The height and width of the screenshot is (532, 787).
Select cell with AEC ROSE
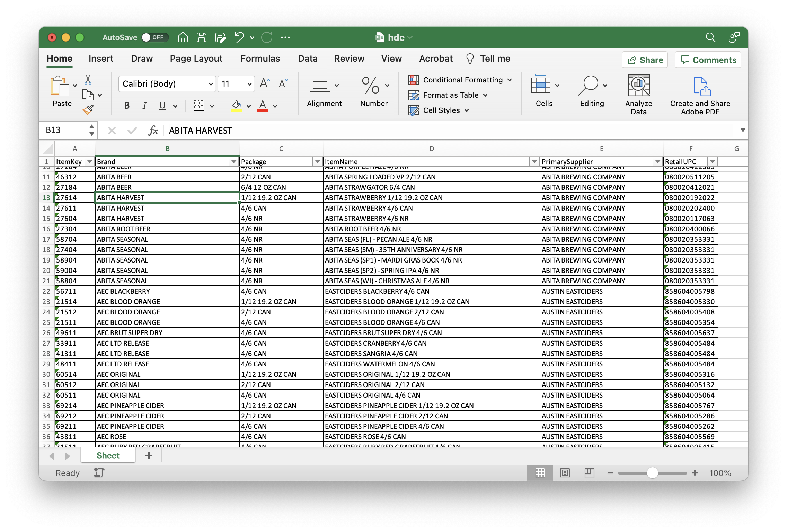167,437
